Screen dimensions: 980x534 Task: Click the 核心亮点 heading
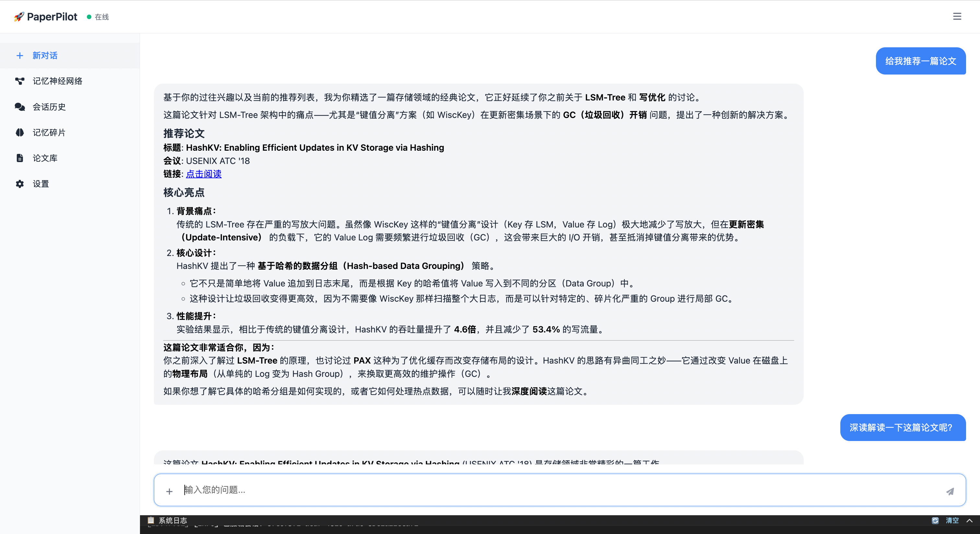pyautogui.click(x=184, y=192)
